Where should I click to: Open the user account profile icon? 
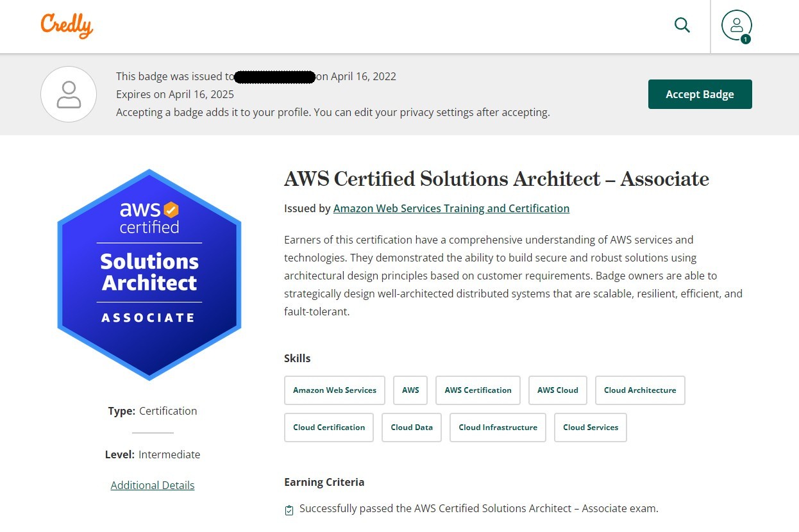pos(736,25)
